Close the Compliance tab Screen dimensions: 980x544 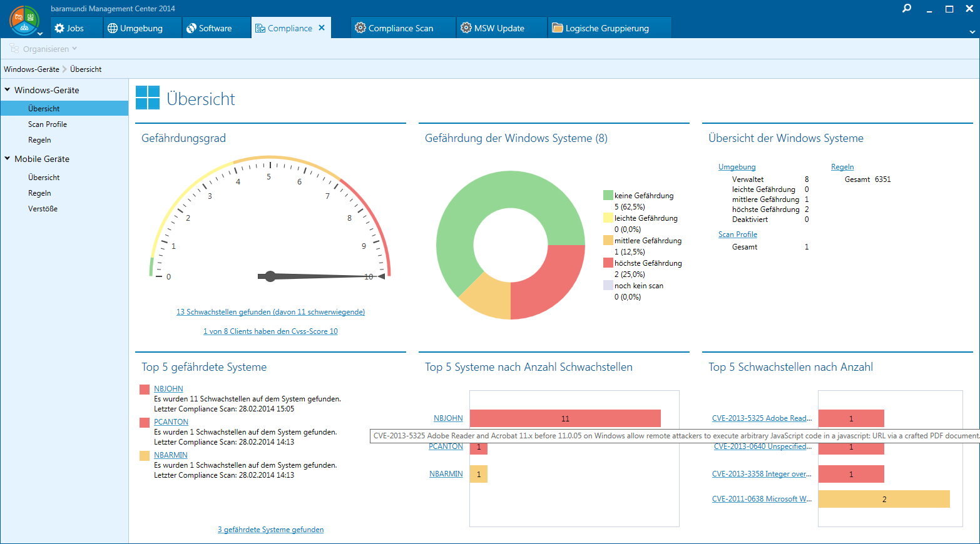[322, 28]
